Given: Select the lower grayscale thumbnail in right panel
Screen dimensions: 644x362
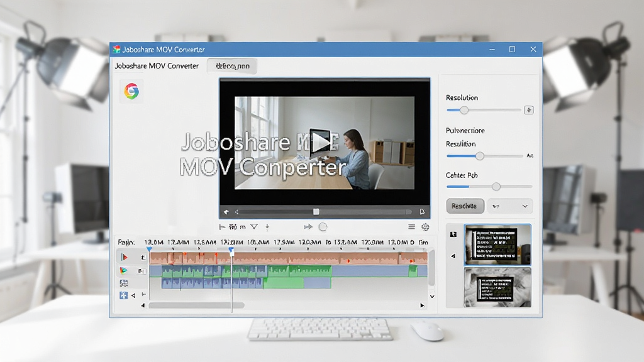Looking at the screenshot, I should (497, 287).
